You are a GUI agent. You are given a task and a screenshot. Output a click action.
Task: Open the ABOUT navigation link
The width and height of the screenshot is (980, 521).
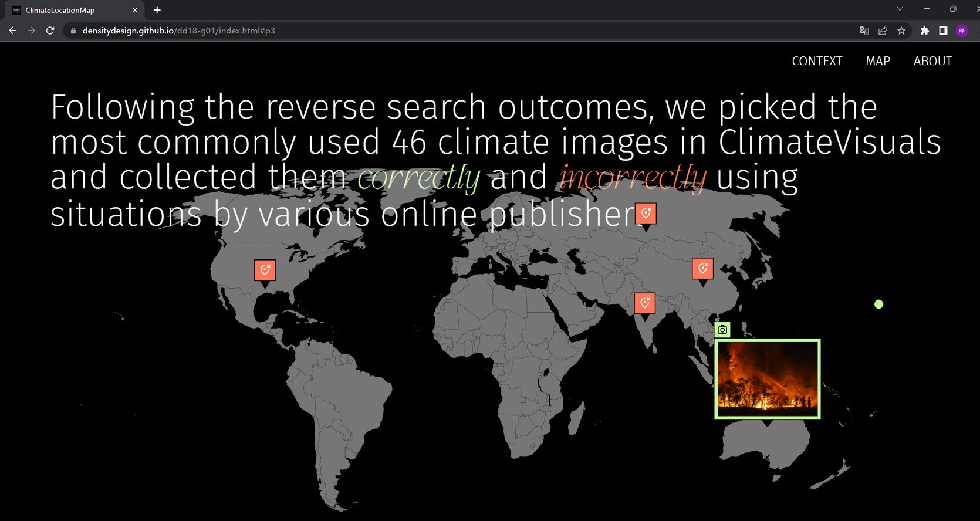tap(932, 61)
